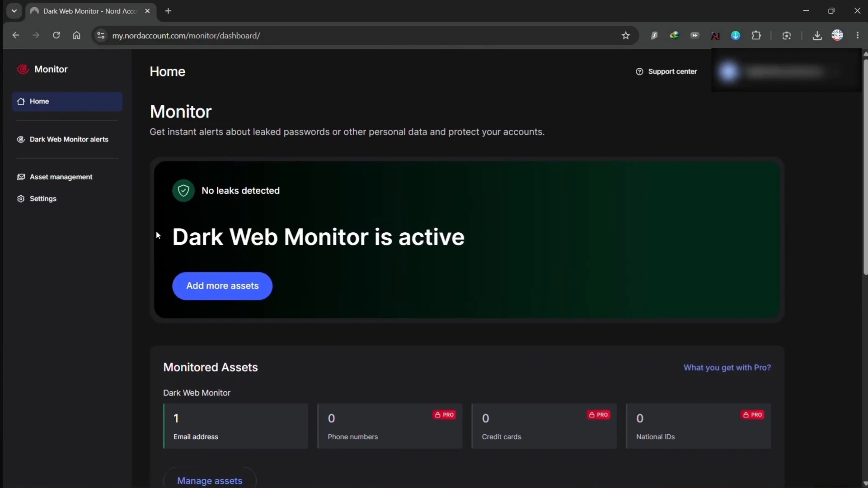Image resolution: width=868 pixels, height=488 pixels.
Task: Open the tab search dropdown arrow
Action: click(14, 11)
